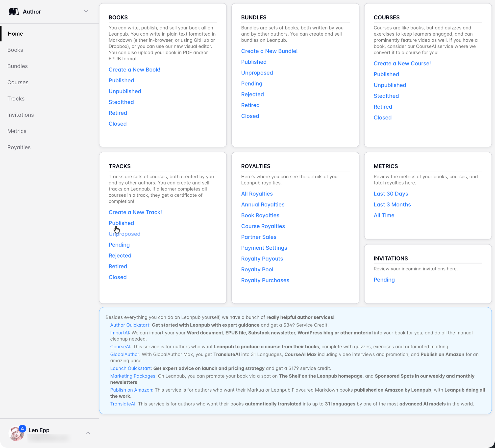Open Create a New Bundle! link
This screenshot has width=495, height=448.
pos(269,51)
